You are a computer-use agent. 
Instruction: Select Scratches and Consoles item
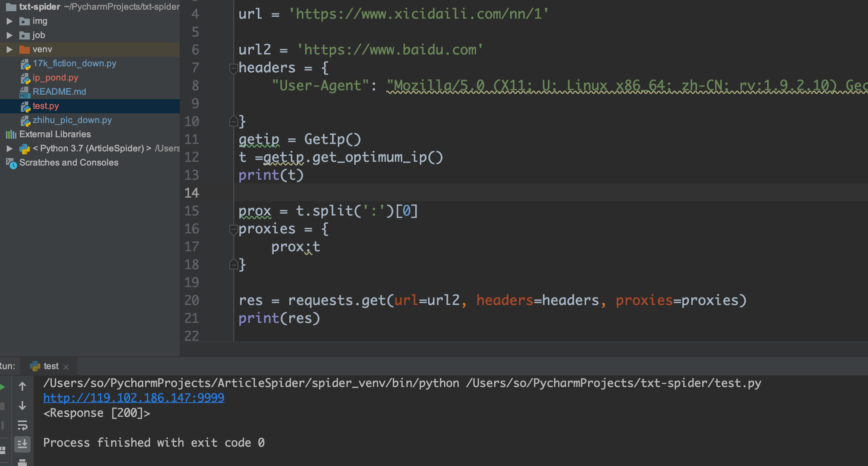(x=69, y=163)
